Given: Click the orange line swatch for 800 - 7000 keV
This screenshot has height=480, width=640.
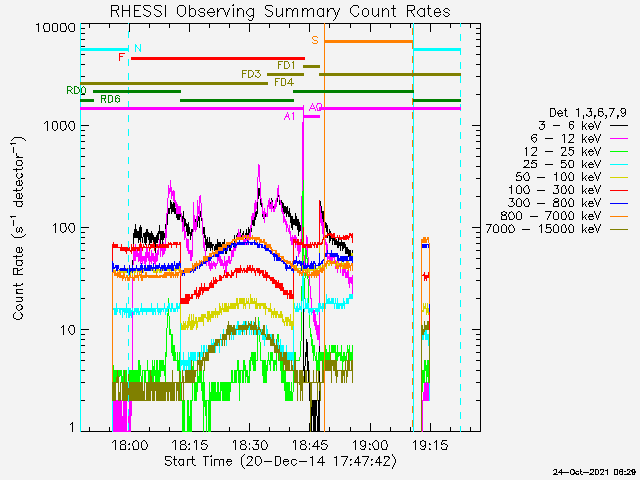Looking at the screenshot, I should click(619, 216).
